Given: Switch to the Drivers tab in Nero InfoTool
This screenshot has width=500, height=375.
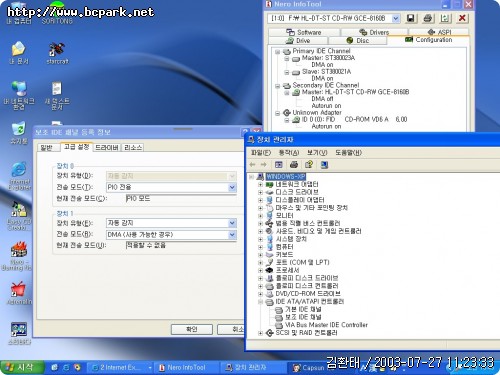Looking at the screenshot, I should [374, 32].
